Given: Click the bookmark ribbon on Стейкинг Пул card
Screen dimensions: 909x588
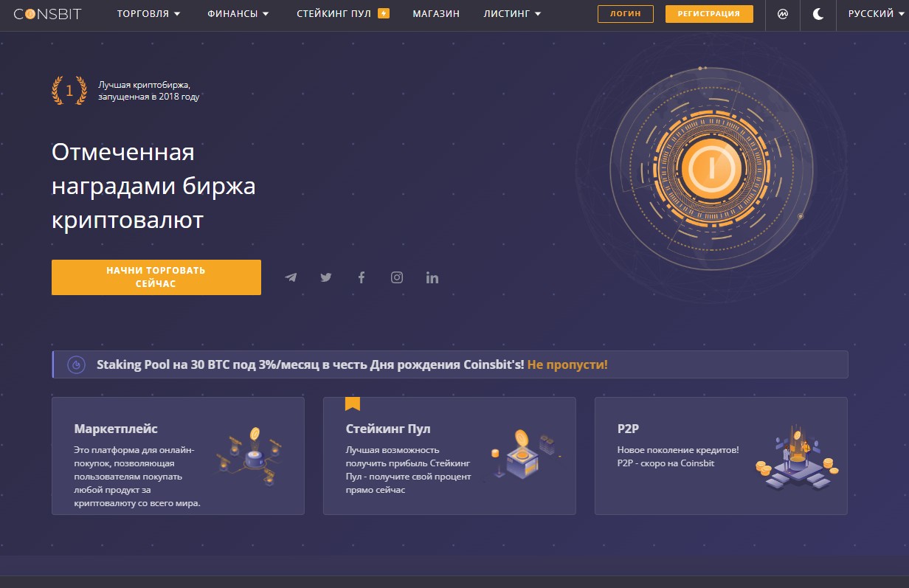Looking at the screenshot, I should pos(353,404).
